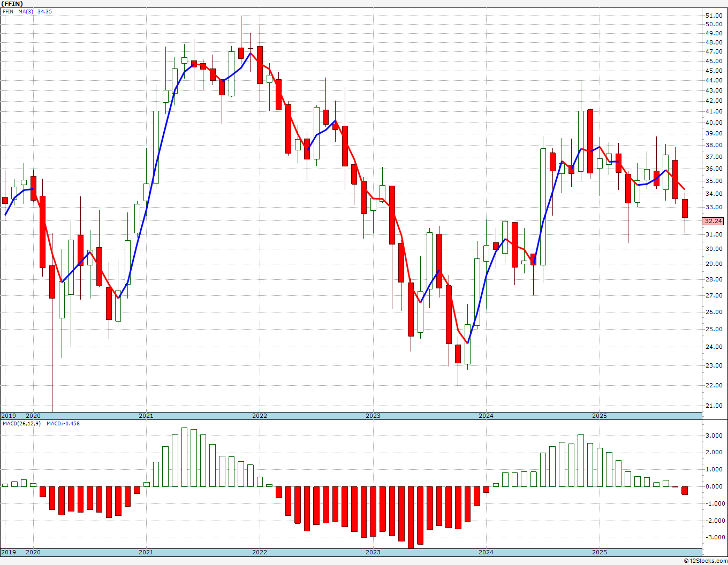The height and width of the screenshot is (565, 728).
Task: Select the 36.00 price axis label
Action: (x=714, y=169)
